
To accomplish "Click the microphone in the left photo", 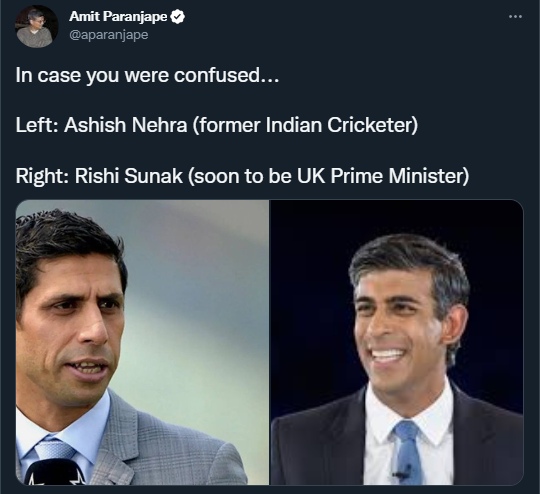I will [x=55, y=472].
